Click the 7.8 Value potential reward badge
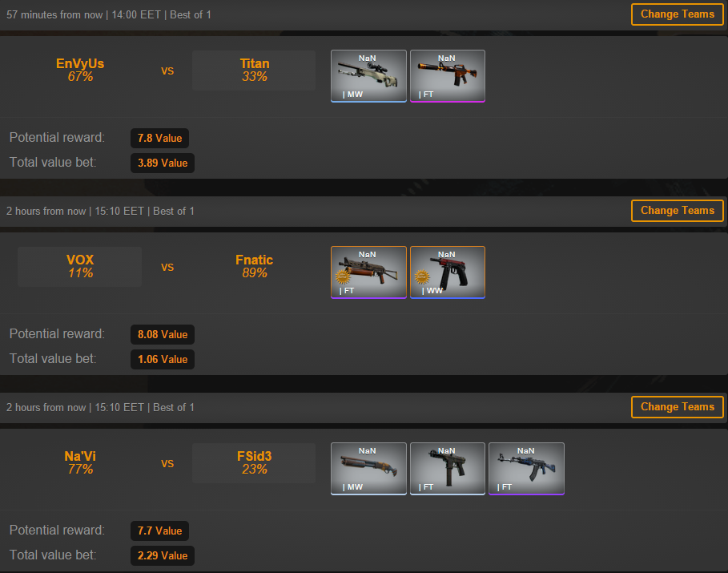This screenshot has height=573, width=728. pos(159,138)
